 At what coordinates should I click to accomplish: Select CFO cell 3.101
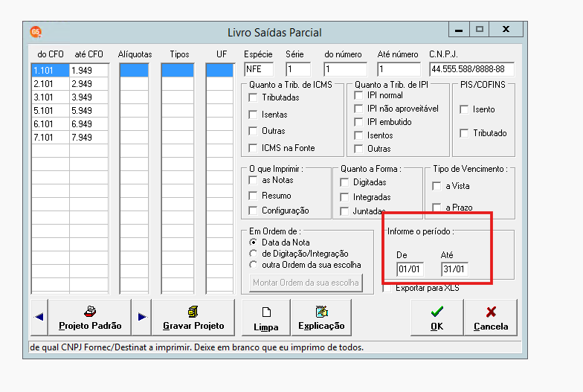51,97
